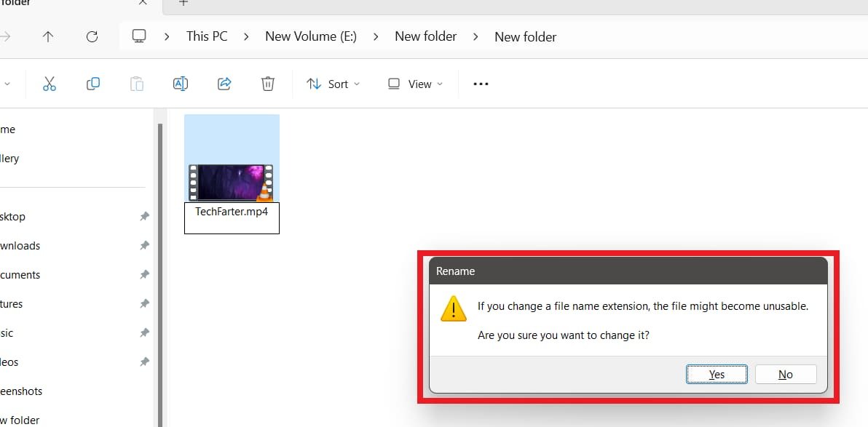Confirm rename by clicking Yes

click(717, 375)
